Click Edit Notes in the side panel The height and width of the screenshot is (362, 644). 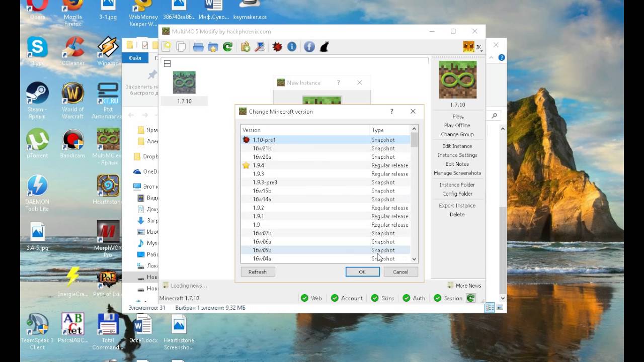(x=457, y=164)
